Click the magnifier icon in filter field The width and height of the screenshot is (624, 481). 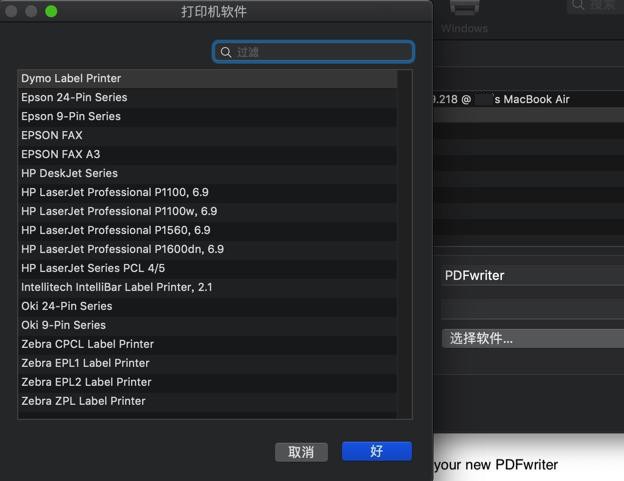(226, 52)
